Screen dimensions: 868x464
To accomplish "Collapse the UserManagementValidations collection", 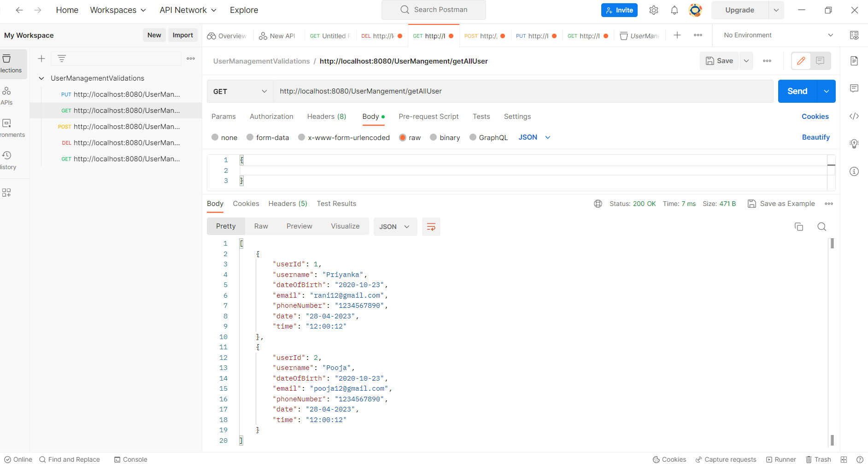I will pos(41,78).
